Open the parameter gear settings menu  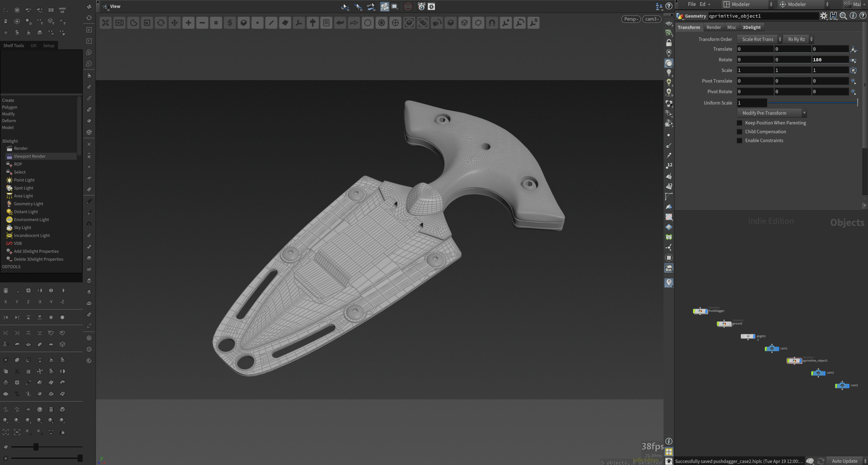pos(824,16)
